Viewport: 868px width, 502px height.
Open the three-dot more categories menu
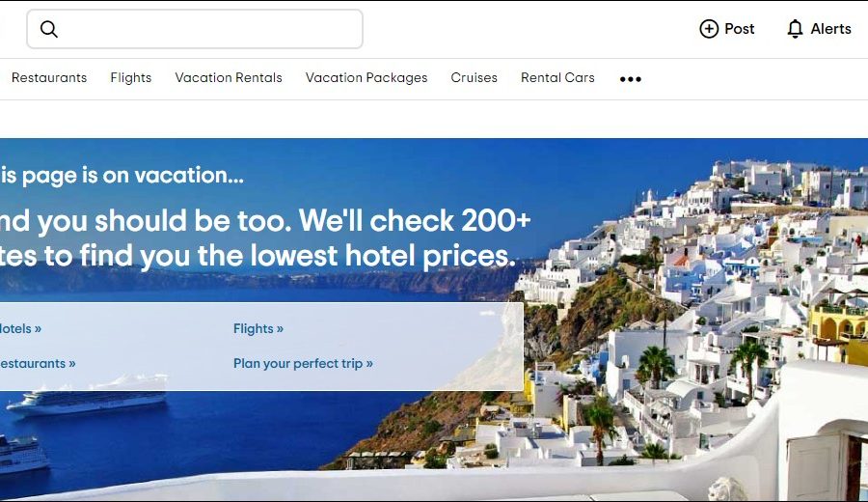[x=631, y=79]
